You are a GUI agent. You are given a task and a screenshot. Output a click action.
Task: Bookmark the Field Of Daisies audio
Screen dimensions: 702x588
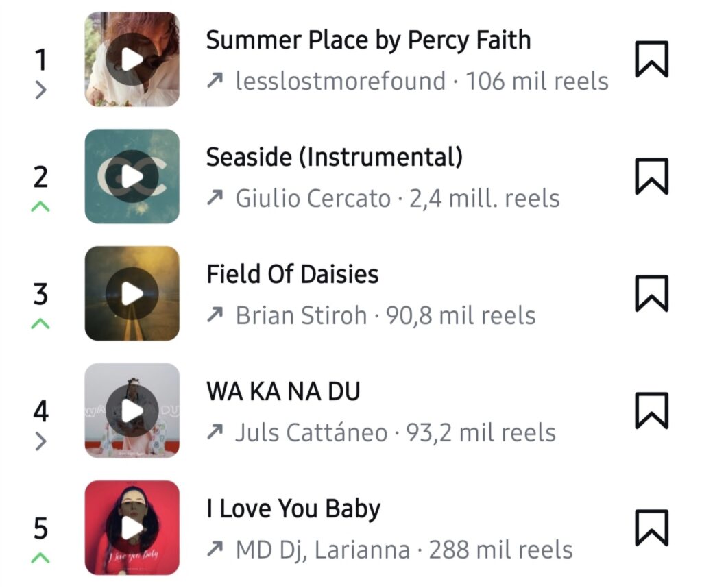pyautogui.click(x=651, y=293)
